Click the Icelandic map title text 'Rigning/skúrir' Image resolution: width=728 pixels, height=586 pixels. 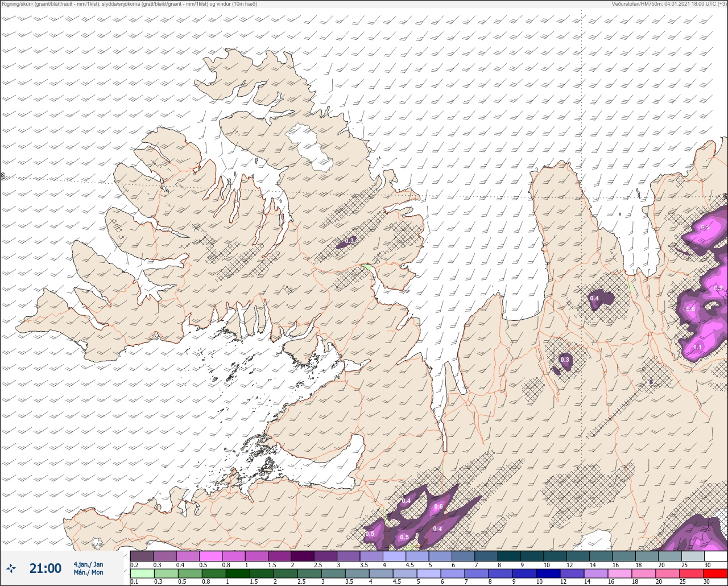17,4
